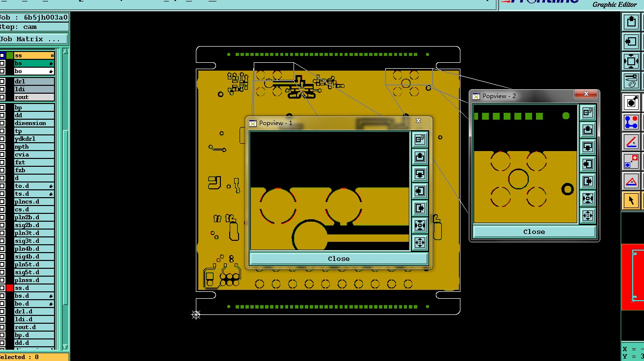Click Popview 1 top sync-window icon
The image size is (644, 361).
click(x=420, y=139)
